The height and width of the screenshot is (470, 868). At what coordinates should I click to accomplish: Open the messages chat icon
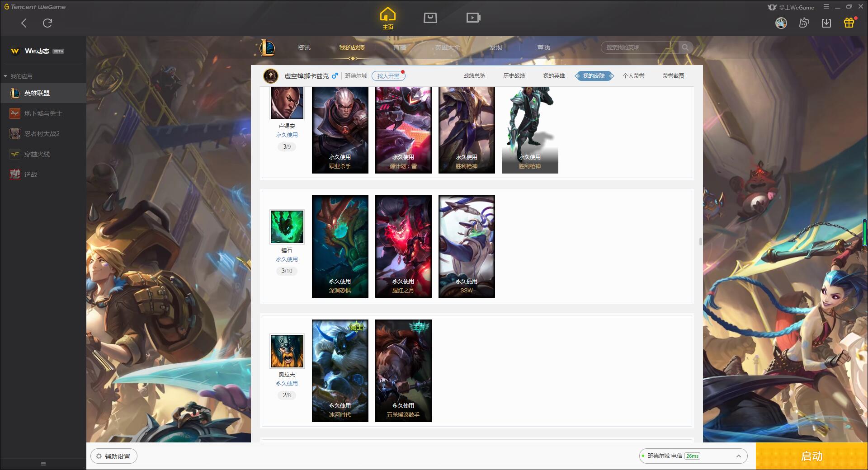(x=804, y=23)
